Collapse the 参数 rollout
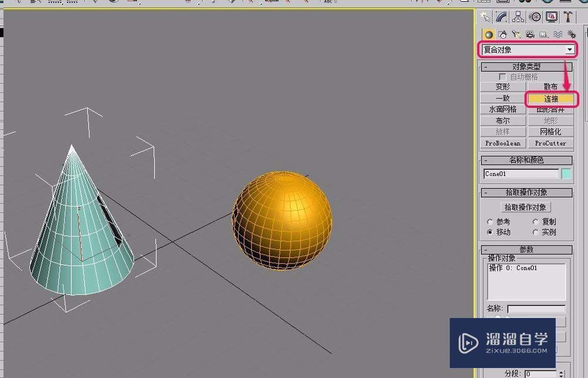588x378 pixels. coord(486,249)
